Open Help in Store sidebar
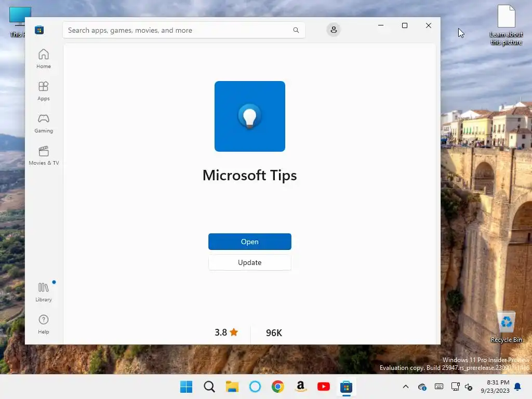This screenshot has width=532, height=399. (44, 324)
